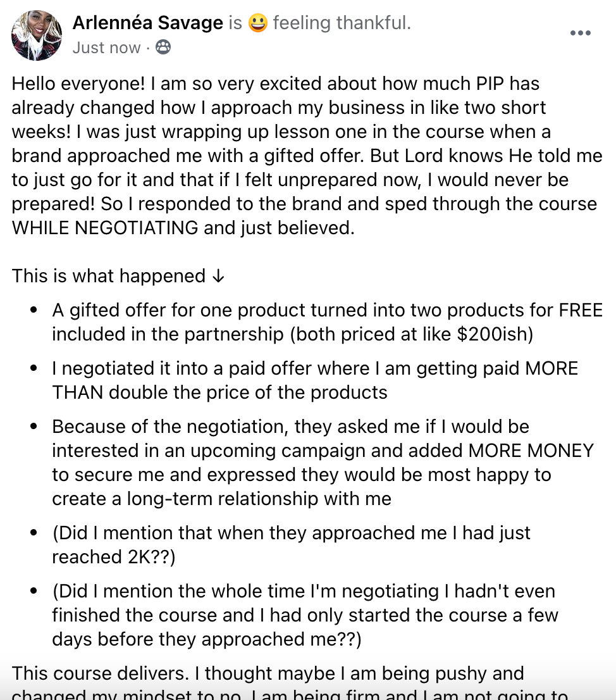
Task: Click the bullet dot beside 'hadn't even finished' item
Action: [34, 592]
